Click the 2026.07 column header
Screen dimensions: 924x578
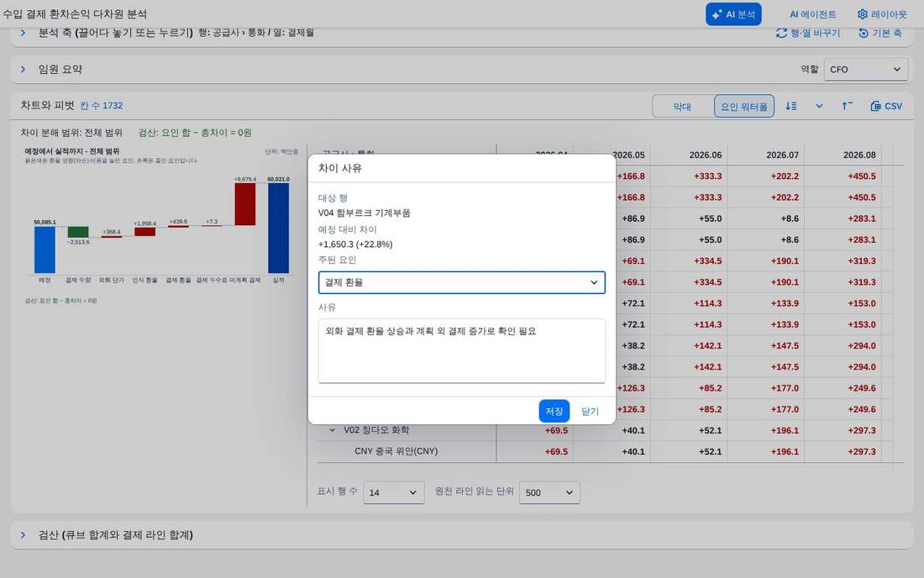[x=783, y=155]
